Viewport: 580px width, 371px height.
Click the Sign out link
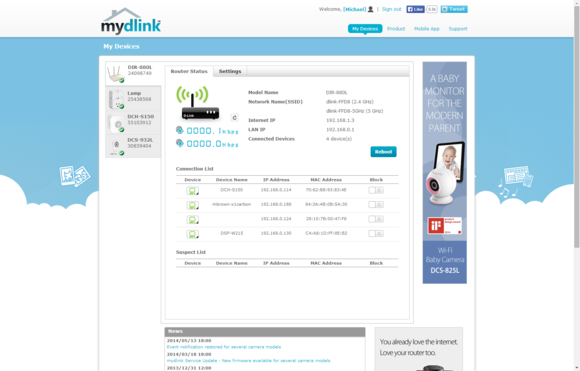pyautogui.click(x=391, y=9)
